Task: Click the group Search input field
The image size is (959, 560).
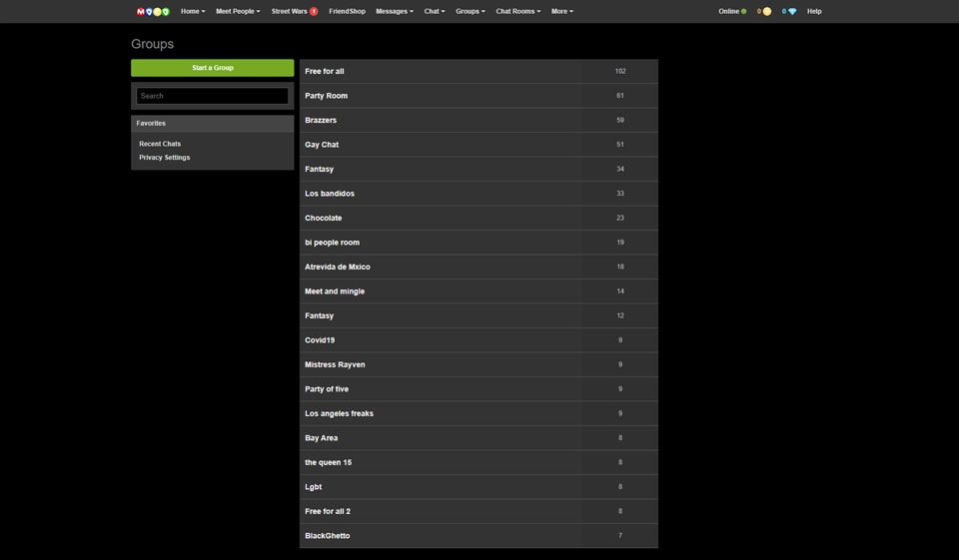Action: tap(212, 96)
